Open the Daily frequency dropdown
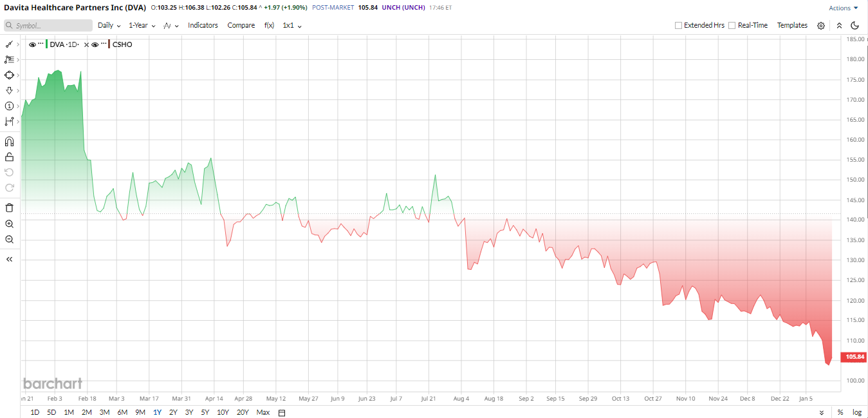Screen dimensions: 868x418 109,25
